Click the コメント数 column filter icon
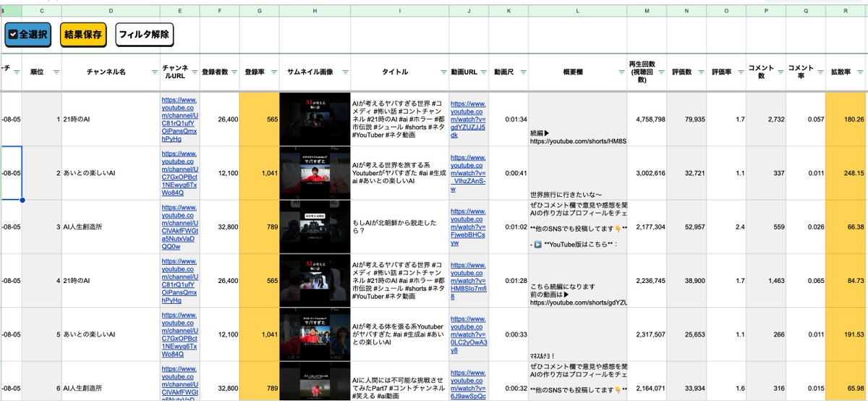Viewport: 868px width, 401px height. (x=779, y=72)
